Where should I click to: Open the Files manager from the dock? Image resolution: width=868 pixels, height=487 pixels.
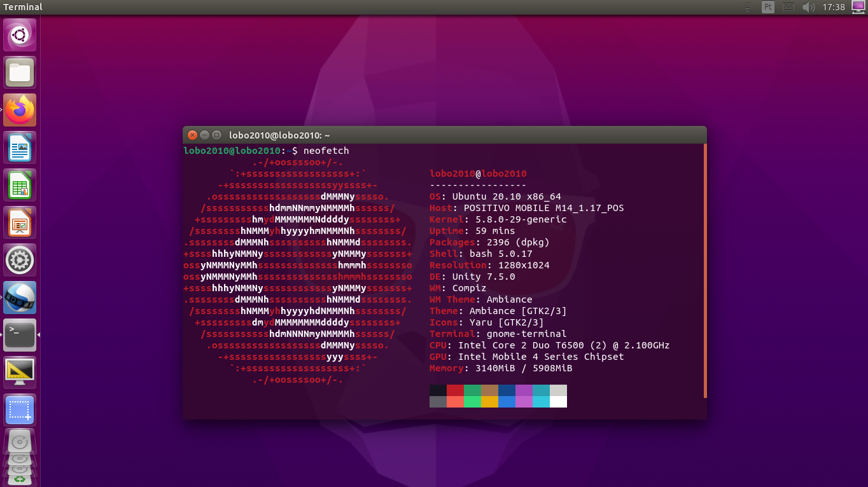coord(19,72)
